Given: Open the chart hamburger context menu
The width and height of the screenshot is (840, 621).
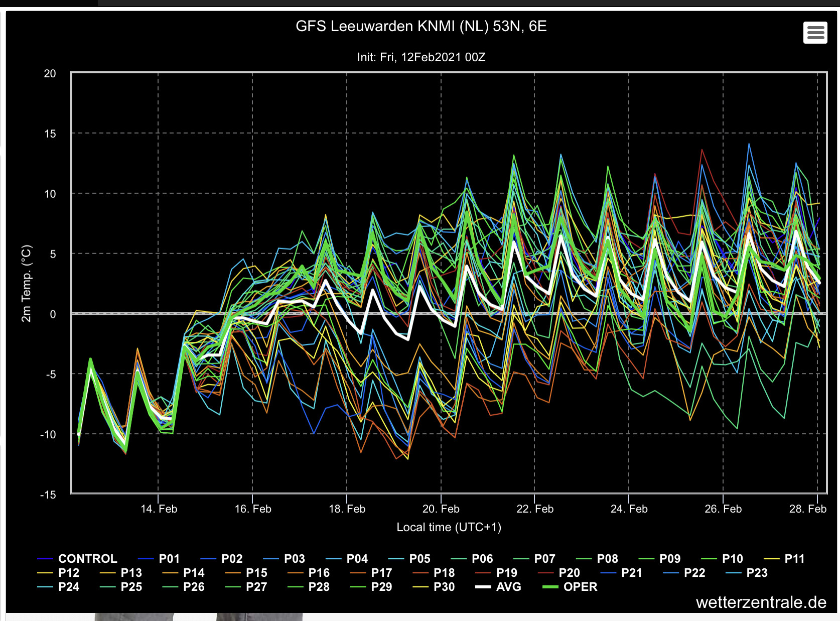Looking at the screenshot, I should (x=815, y=33).
